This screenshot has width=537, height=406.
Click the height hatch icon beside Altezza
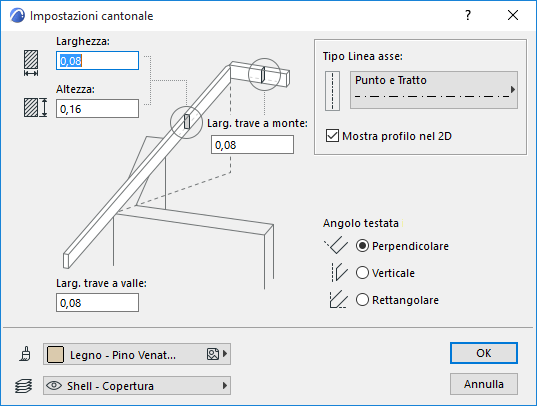(35, 108)
